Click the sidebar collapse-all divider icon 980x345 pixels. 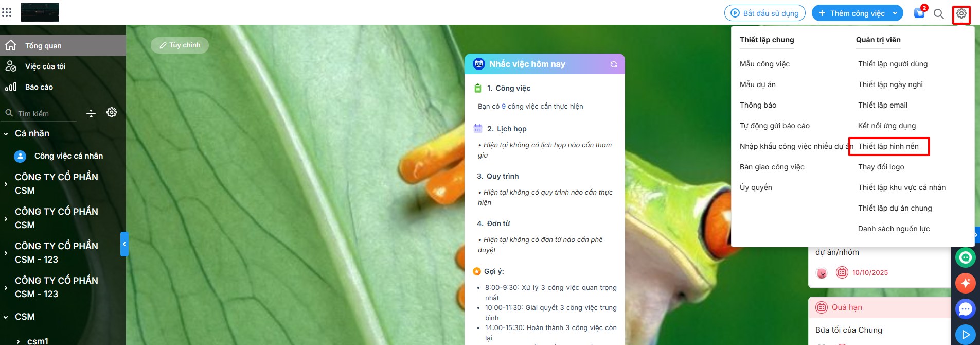click(91, 113)
